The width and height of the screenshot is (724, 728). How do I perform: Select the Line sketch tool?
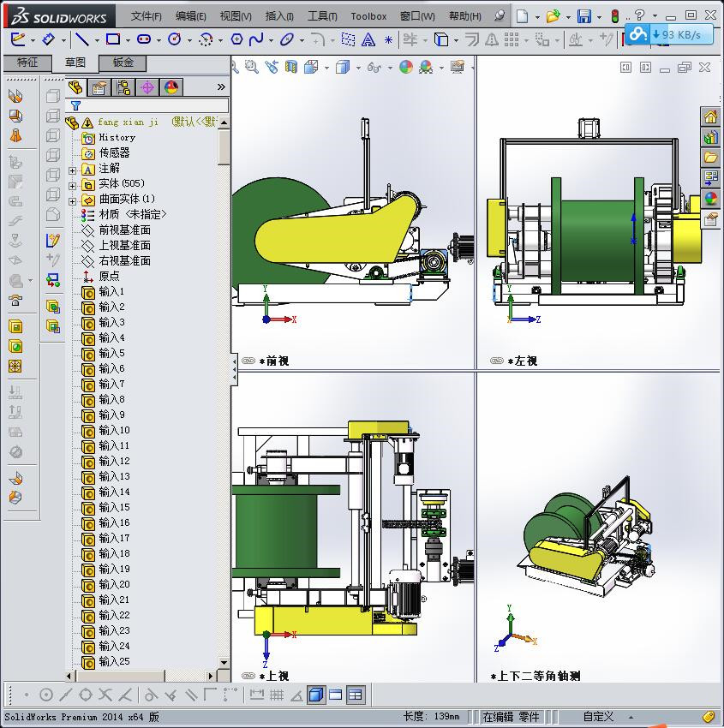[x=82, y=39]
